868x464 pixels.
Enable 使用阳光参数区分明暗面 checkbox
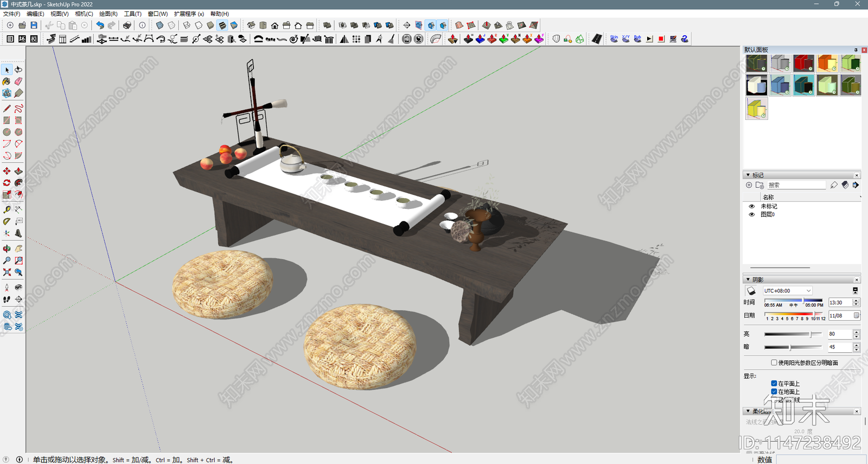(774, 363)
